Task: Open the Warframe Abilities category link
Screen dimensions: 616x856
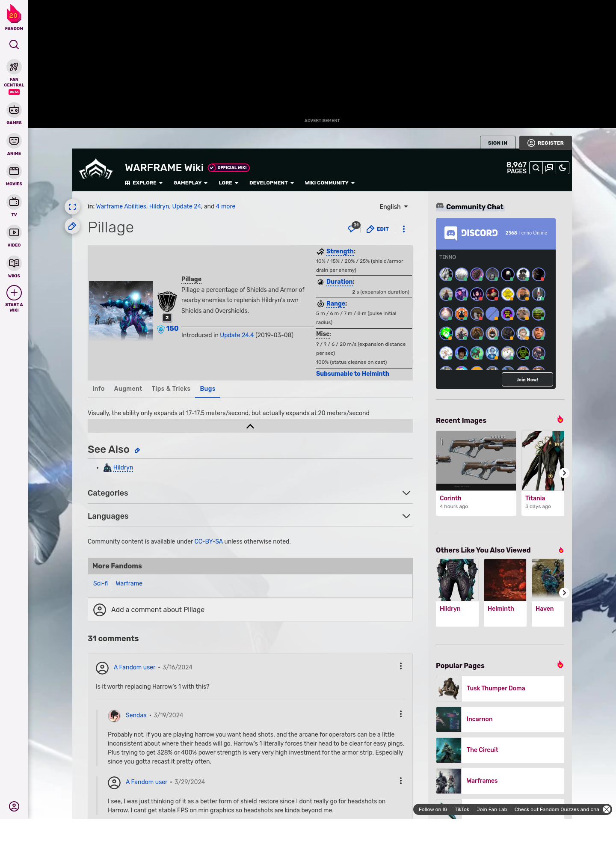Action: click(121, 206)
